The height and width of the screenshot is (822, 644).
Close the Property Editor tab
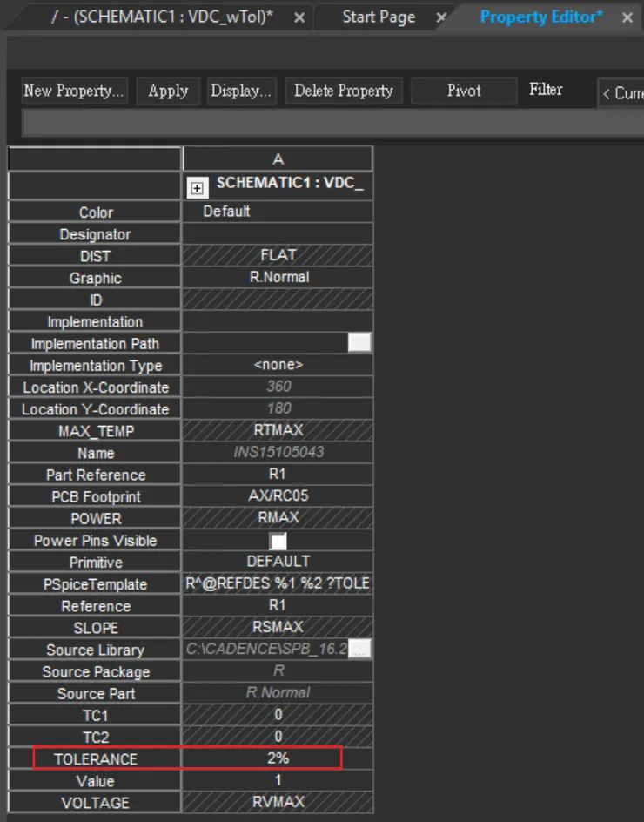(x=627, y=17)
